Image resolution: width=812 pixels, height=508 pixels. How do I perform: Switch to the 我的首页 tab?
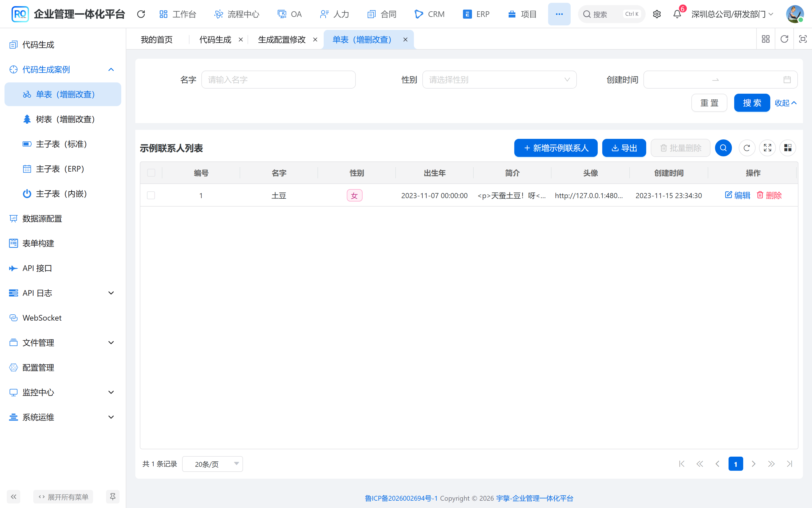pyautogui.click(x=157, y=40)
